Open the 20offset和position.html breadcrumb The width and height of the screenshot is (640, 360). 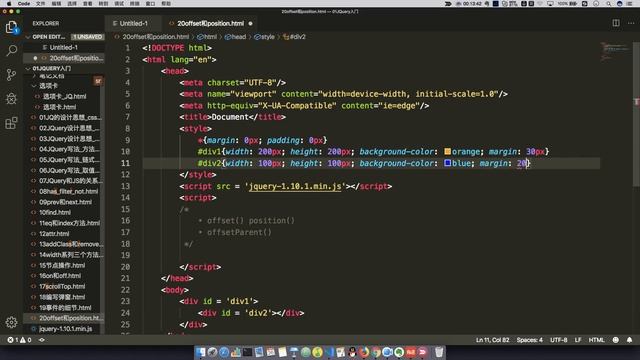tap(152, 37)
